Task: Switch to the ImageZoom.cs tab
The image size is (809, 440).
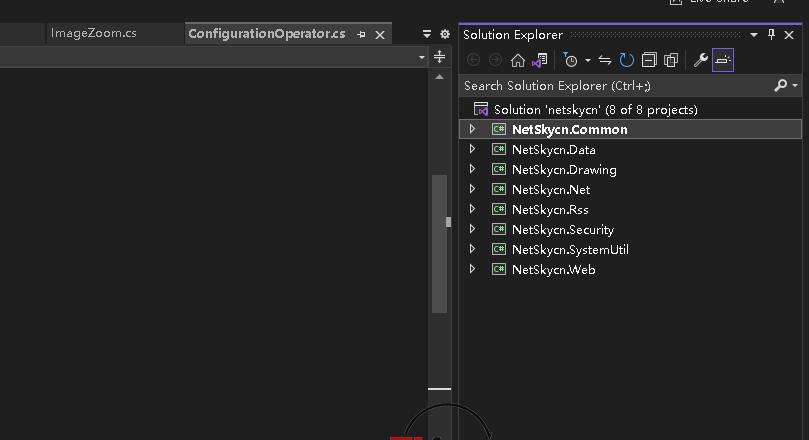Action: (94, 33)
